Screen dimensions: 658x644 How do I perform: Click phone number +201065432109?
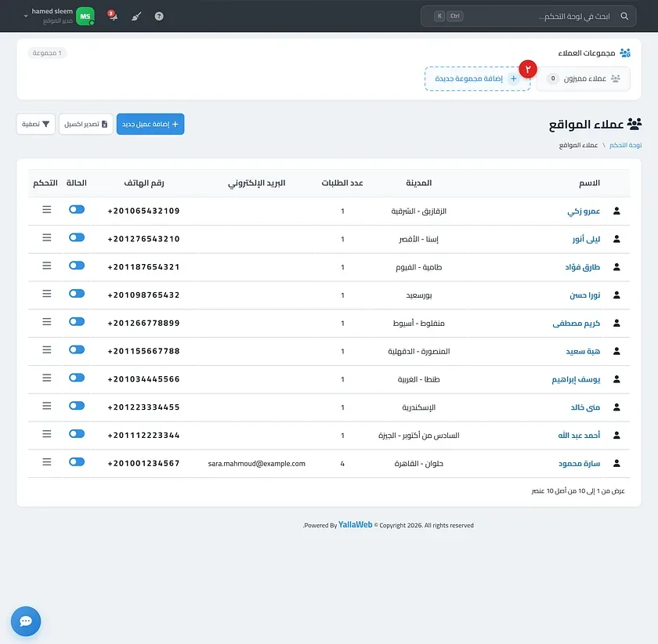pos(143,211)
